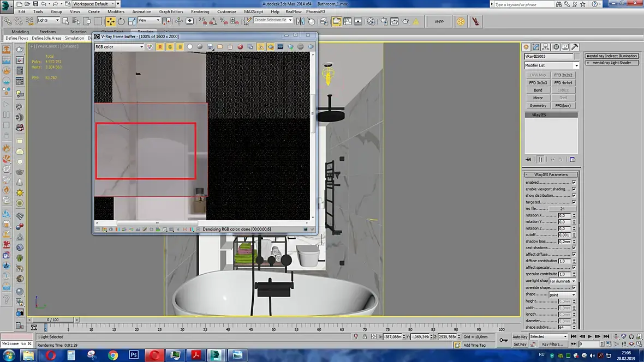Select the Move transform tool
This screenshot has width=644, height=362.
(x=110, y=21)
